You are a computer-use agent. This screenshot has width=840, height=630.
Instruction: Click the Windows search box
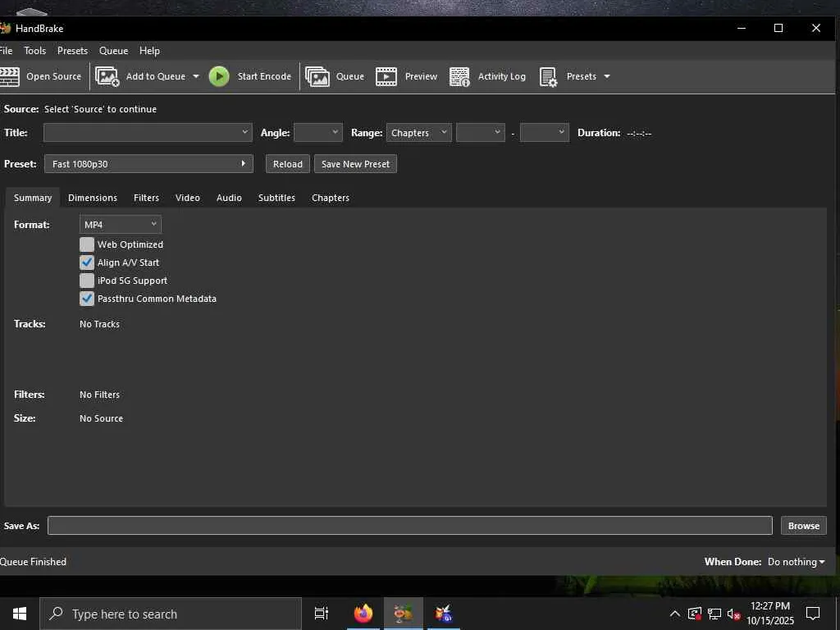tap(171, 614)
